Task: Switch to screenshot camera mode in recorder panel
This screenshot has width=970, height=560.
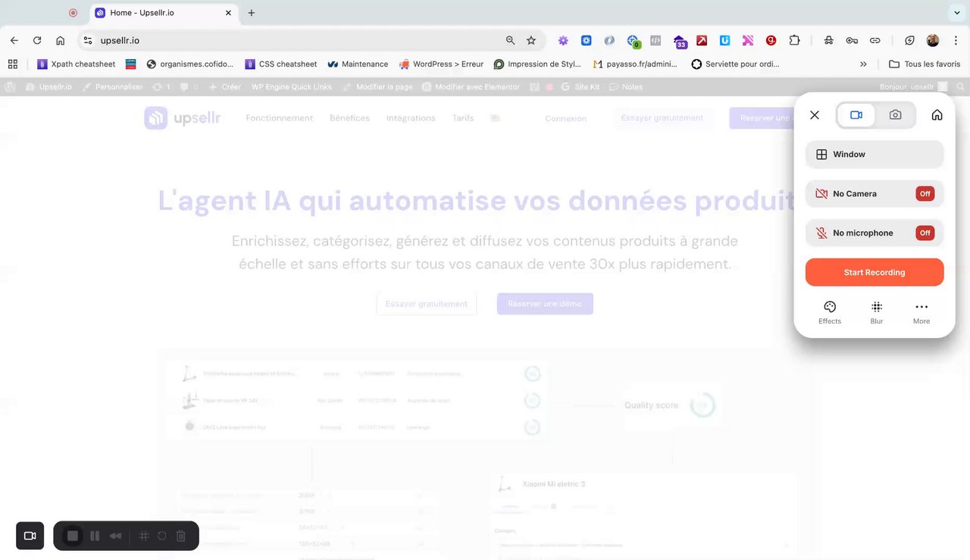Action: click(895, 115)
